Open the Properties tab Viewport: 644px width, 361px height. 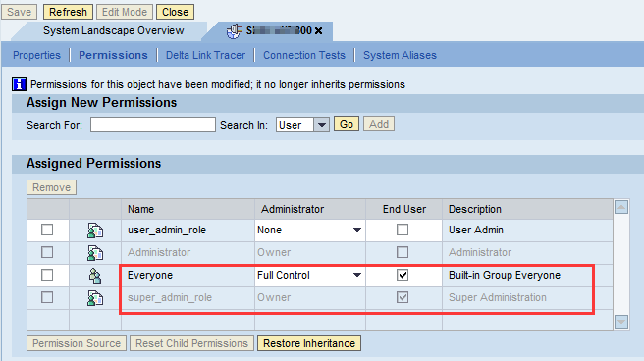36,55
